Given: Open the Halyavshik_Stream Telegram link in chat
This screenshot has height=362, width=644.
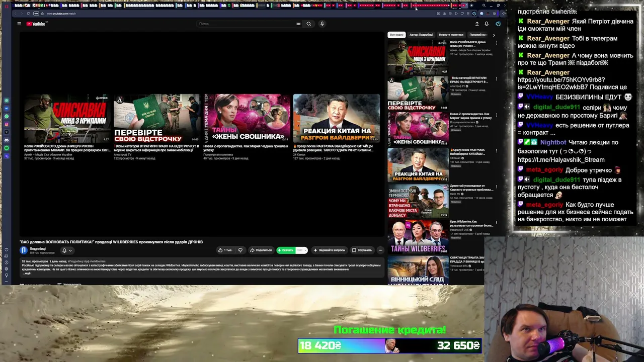Looking at the screenshot, I should pos(561,159).
